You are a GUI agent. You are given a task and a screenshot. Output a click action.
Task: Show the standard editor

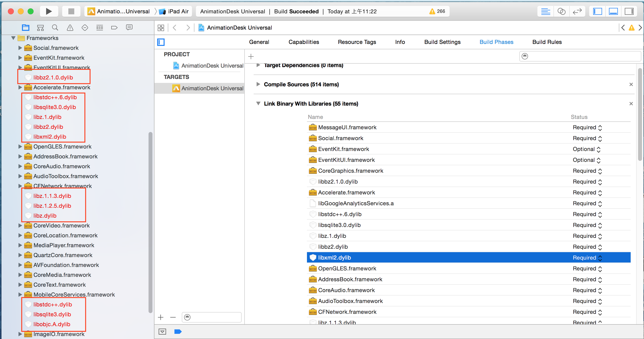pyautogui.click(x=545, y=11)
